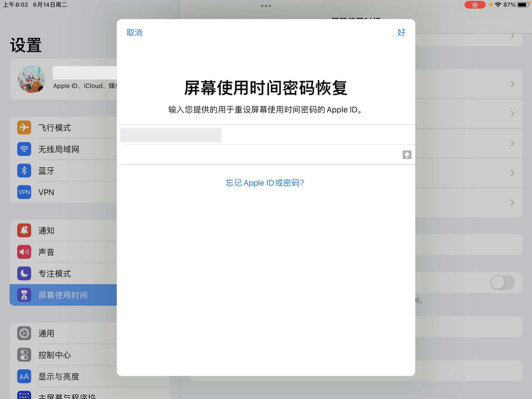Tap the General (通用) gear icon
532x399 pixels.
24,333
